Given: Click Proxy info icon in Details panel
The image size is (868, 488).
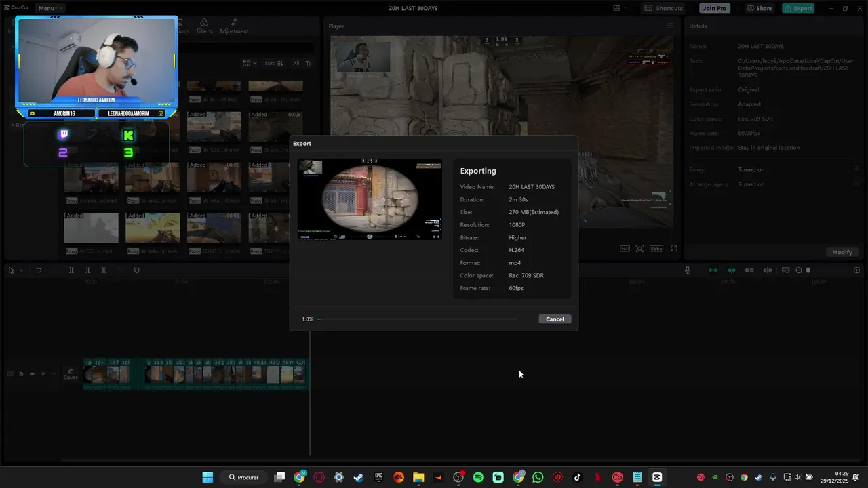Looking at the screenshot, I should coord(856,169).
